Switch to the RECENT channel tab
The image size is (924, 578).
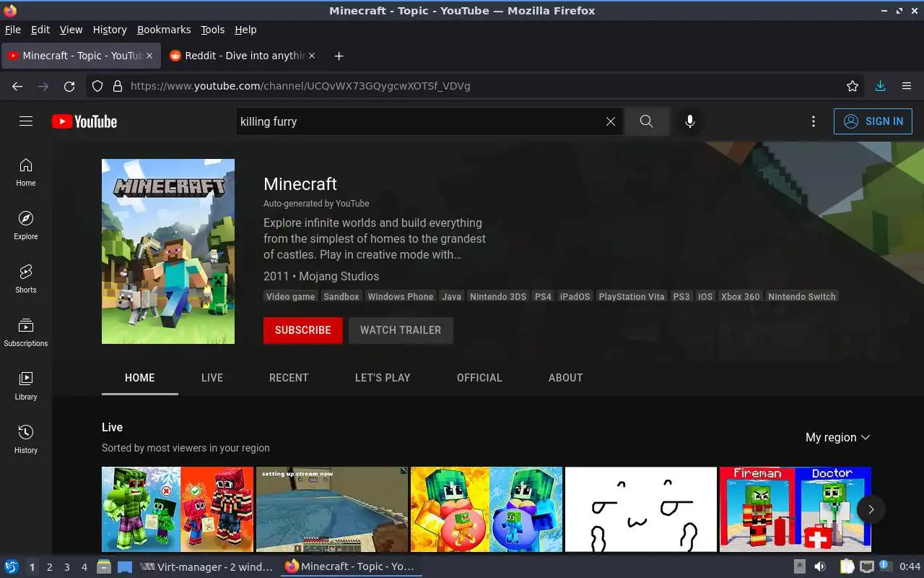pos(289,378)
